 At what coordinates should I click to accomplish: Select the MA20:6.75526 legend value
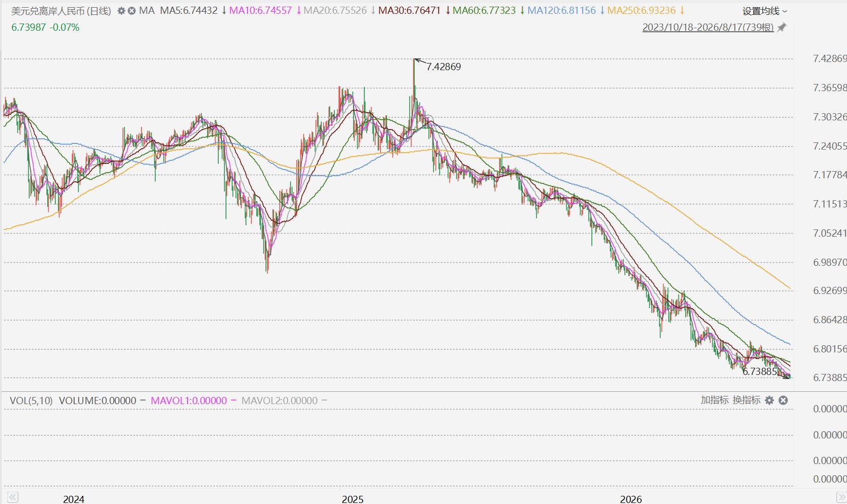coord(335,11)
